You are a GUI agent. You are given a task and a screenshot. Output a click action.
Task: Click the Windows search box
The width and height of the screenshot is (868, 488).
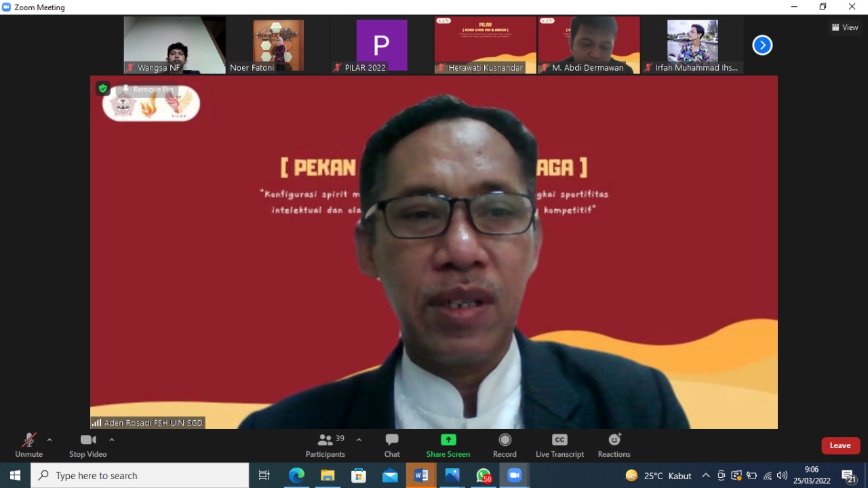pos(140,476)
